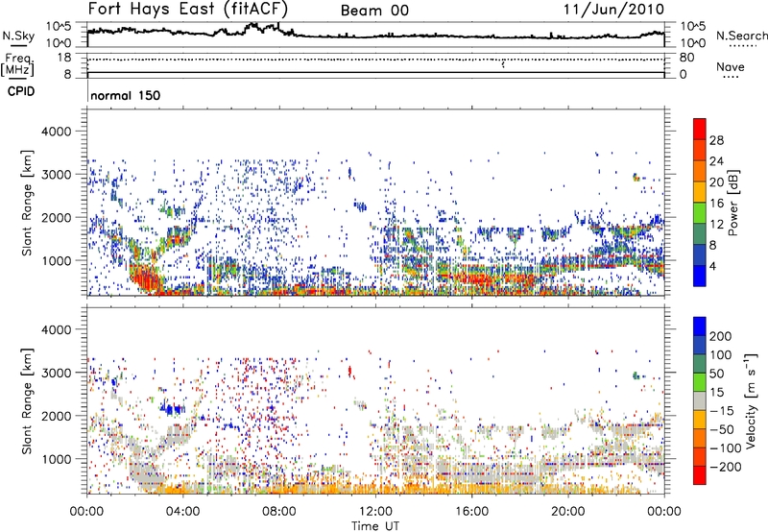This screenshot has height=532, width=768.
Task: Click the "08:00" time tick label
Action: [279, 512]
